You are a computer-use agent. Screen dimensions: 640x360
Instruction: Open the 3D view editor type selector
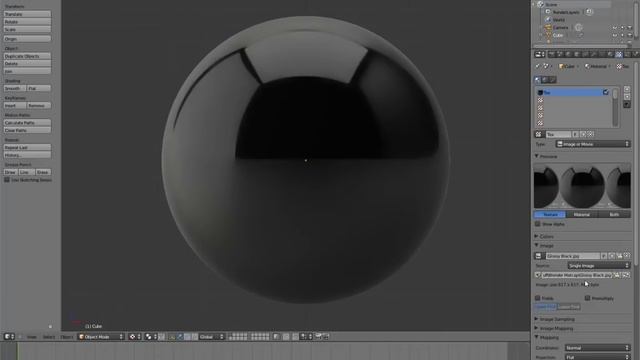[9, 337]
